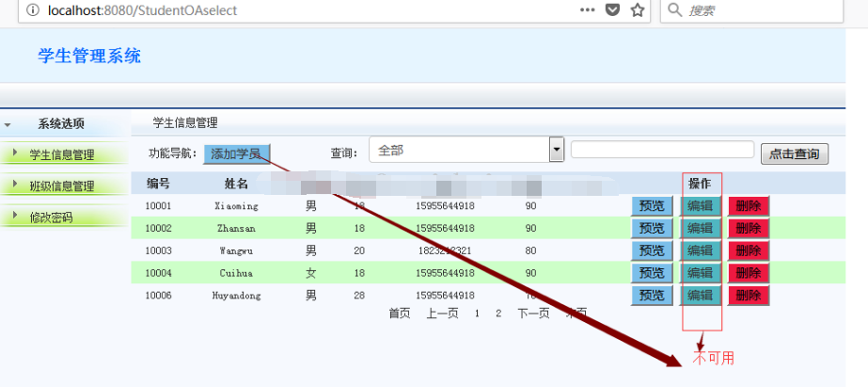This screenshot has width=868, height=387.
Task: Open the Pocket save icon
Action: (612, 10)
